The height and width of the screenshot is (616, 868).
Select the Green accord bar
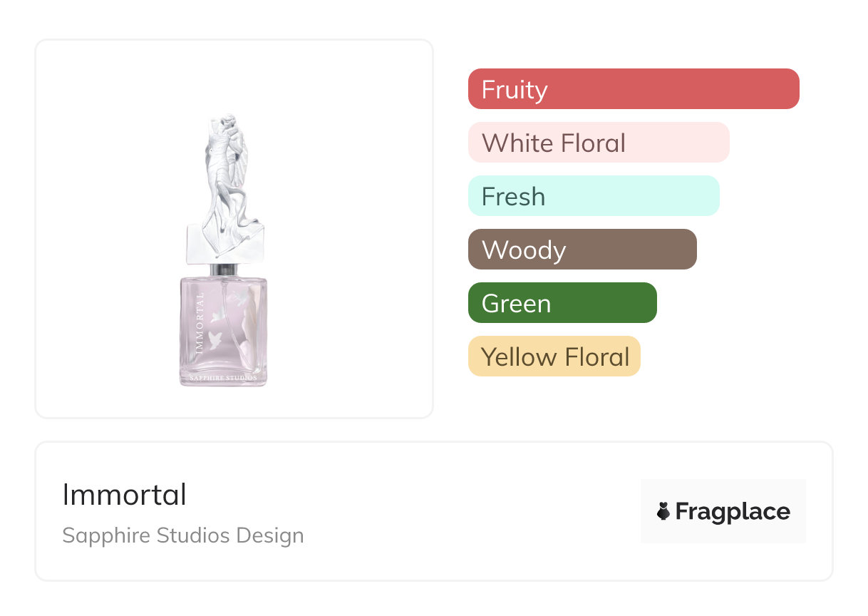562,303
